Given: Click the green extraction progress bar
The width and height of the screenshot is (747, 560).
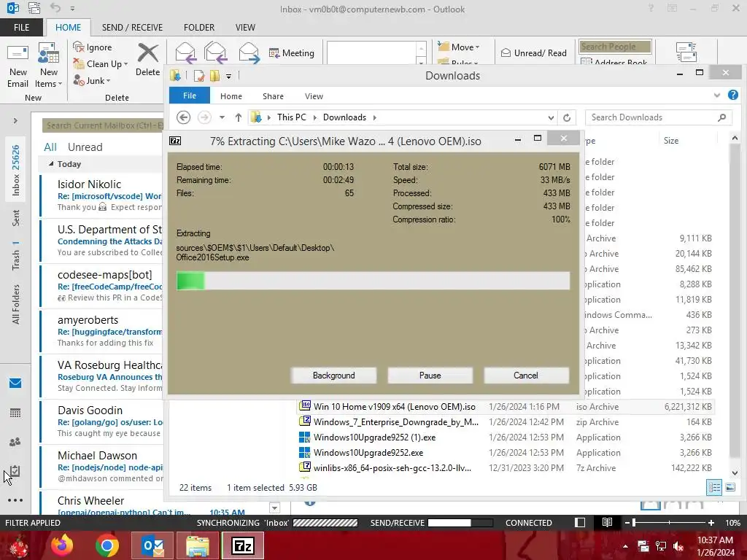Looking at the screenshot, I should pyautogui.click(x=373, y=281).
